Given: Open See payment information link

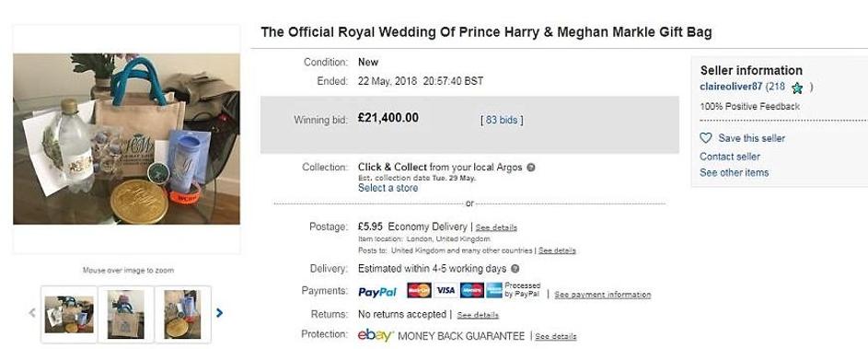Looking at the screenshot, I should [603, 295].
